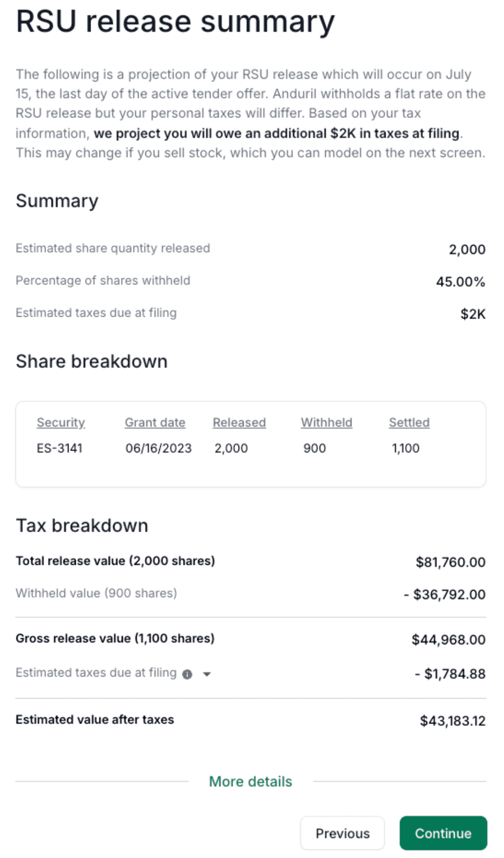The image size is (504, 858).
Task: Click the 06/16/2023 grant date value
Action: click(158, 448)
